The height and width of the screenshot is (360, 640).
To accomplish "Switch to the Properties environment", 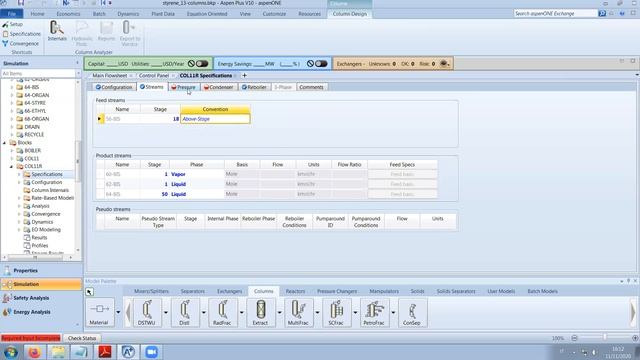I will [25, 271].
